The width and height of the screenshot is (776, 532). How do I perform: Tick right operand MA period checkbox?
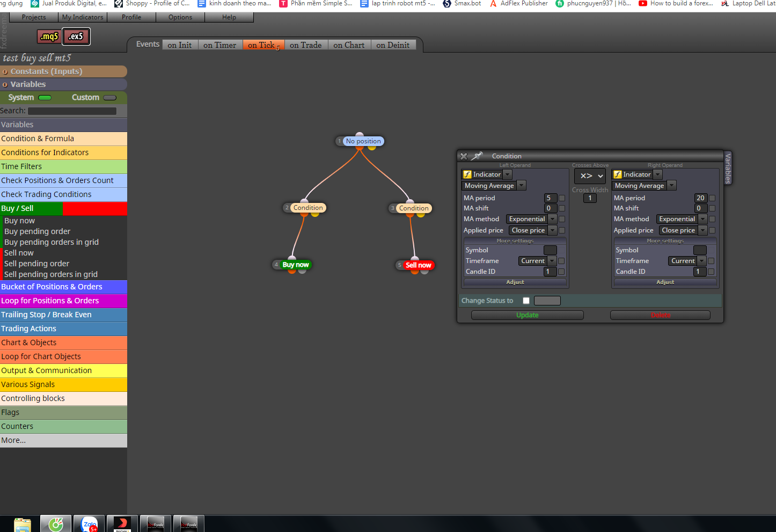tap(712, 198)
